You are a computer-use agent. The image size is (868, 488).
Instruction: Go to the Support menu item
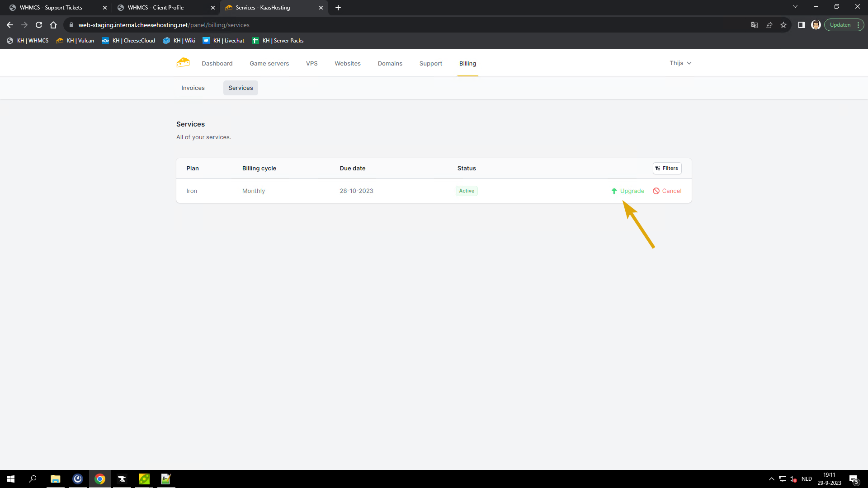point(430,64)
